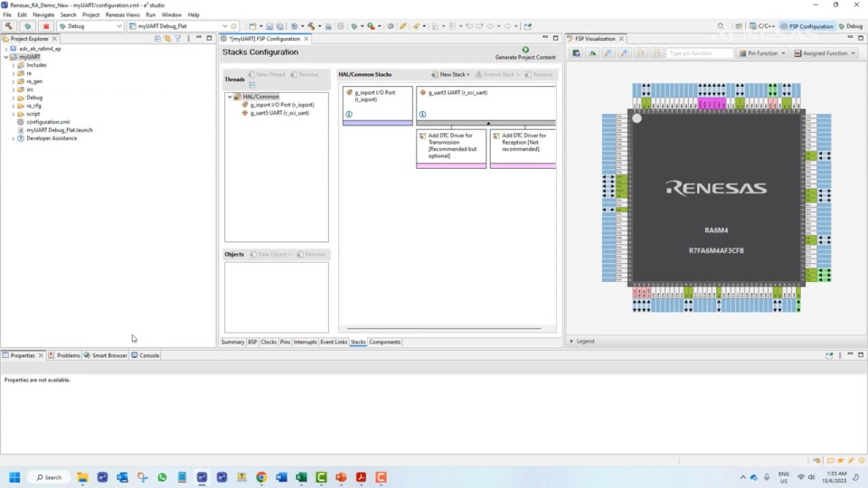Collapse the myUART project tree
868x488 pixels.
click(6, 57)
